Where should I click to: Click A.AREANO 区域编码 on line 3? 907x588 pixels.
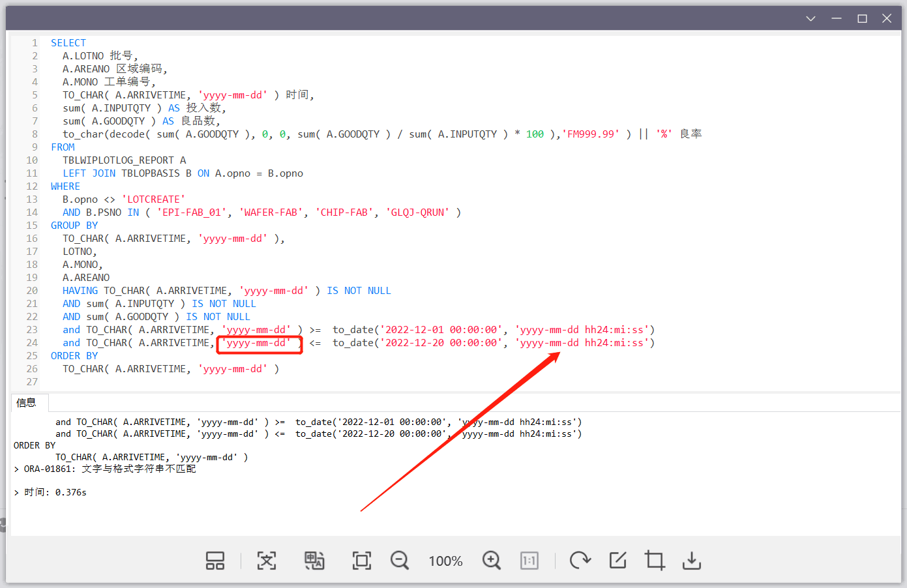click(x=115, y=69)
